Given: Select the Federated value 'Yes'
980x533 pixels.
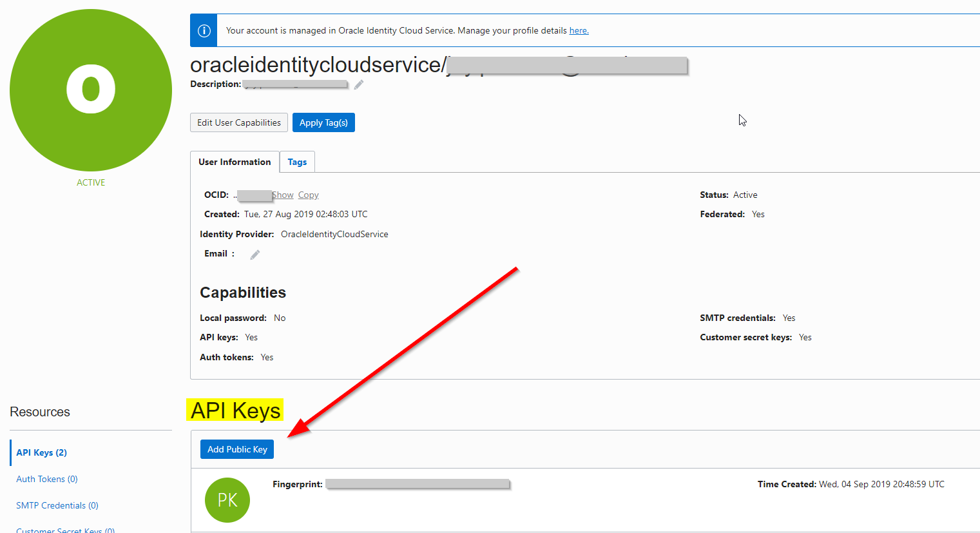Looking at the screenshot, I should point(758,214).
